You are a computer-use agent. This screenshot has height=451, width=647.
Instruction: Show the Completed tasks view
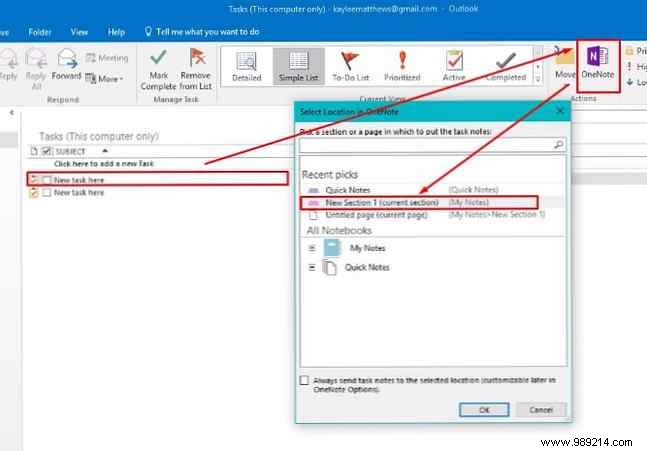pyautogui.click(x=506, y=66)
